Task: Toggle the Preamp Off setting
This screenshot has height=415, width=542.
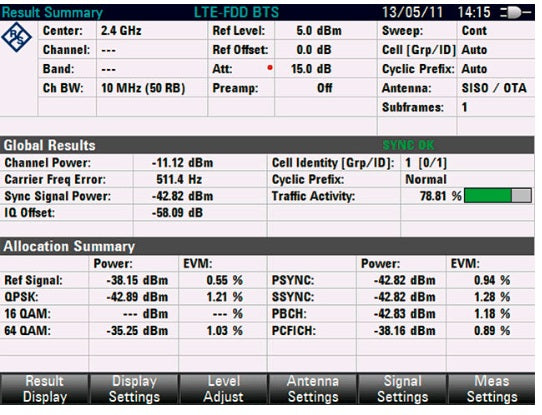Action: 326,88
